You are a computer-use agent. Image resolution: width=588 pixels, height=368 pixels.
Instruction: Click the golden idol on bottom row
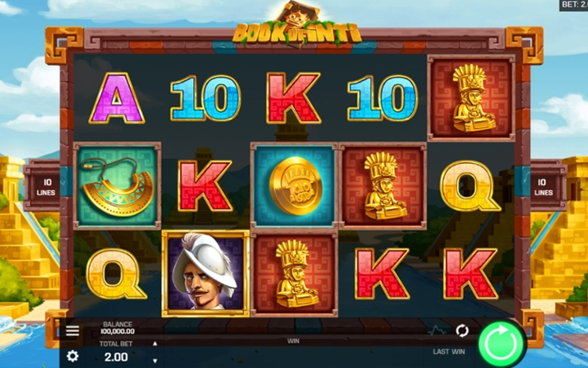click(x=295, y=274)
